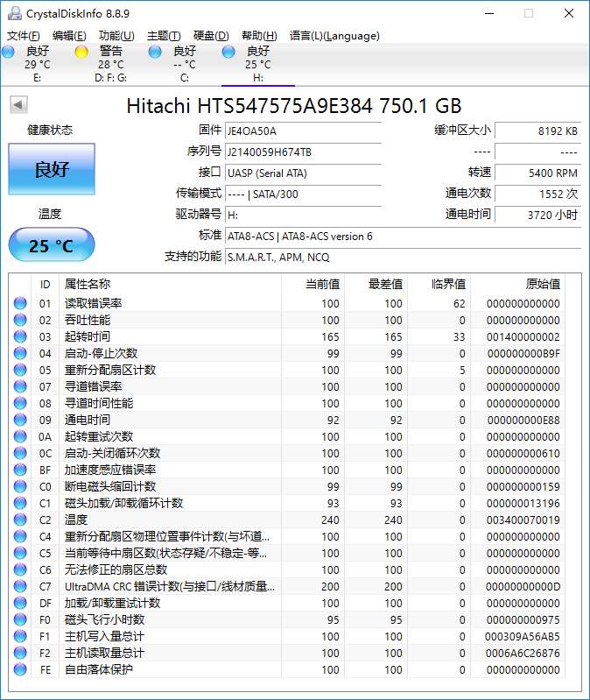This screenshot has height=700, width=590.
Task: Click the 良好 health status button
Action: pyautogui.click(x=52, y=169)
